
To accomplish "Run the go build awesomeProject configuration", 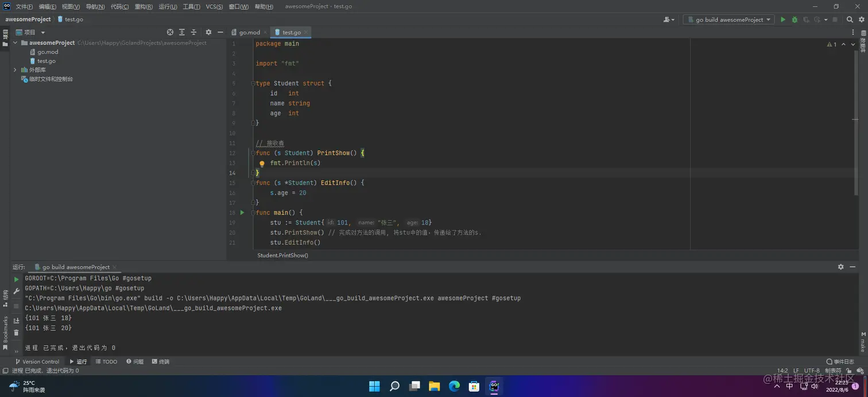I will 783,20.
